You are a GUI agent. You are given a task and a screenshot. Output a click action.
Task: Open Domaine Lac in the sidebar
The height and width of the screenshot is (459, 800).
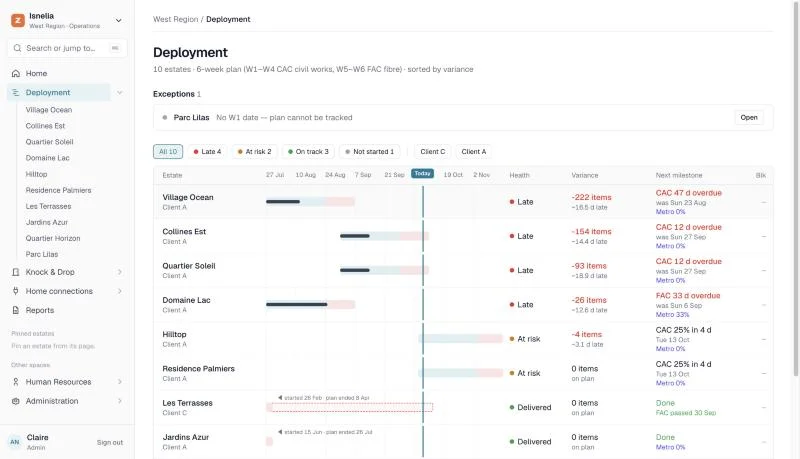(x=47, y=158)
